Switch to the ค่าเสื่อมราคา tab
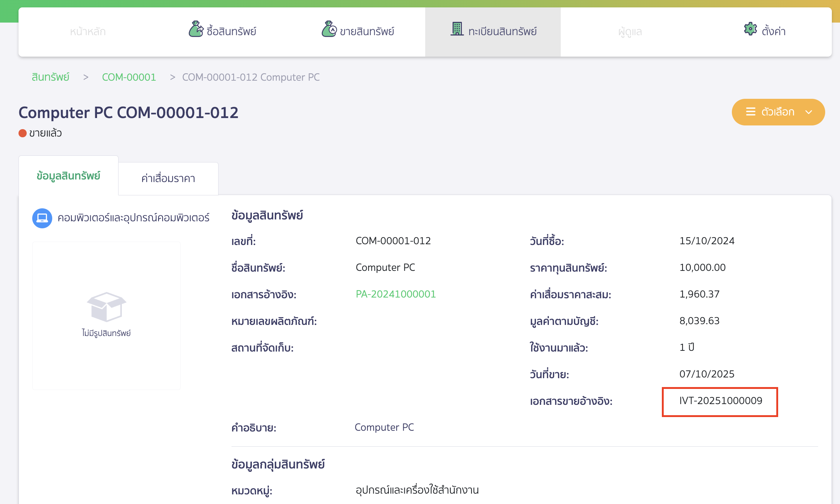 168,178
